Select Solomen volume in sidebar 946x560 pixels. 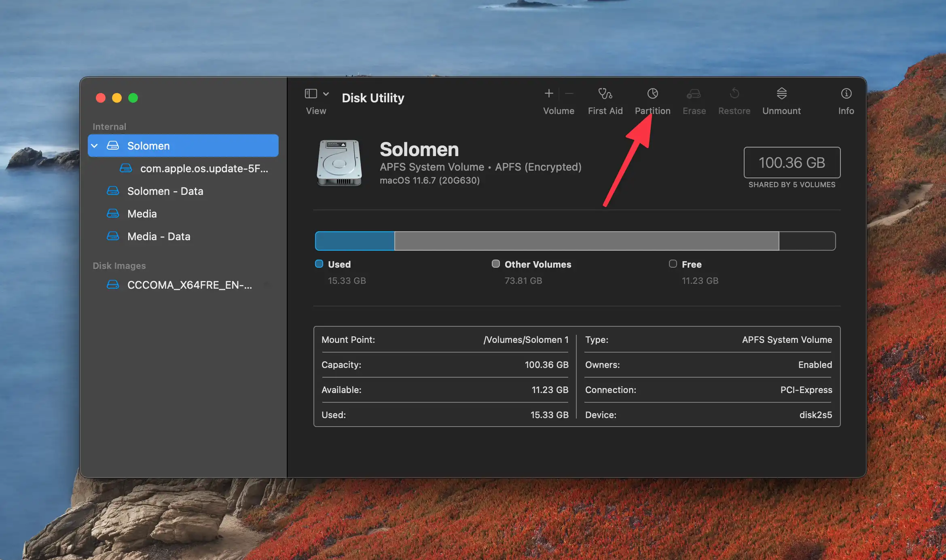coord(183,146)
